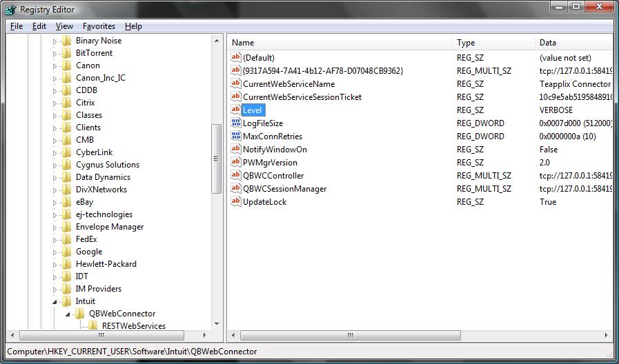Collapse the QBWebConnector key
This screenshot has width=619, height=364.
point(68,314)
